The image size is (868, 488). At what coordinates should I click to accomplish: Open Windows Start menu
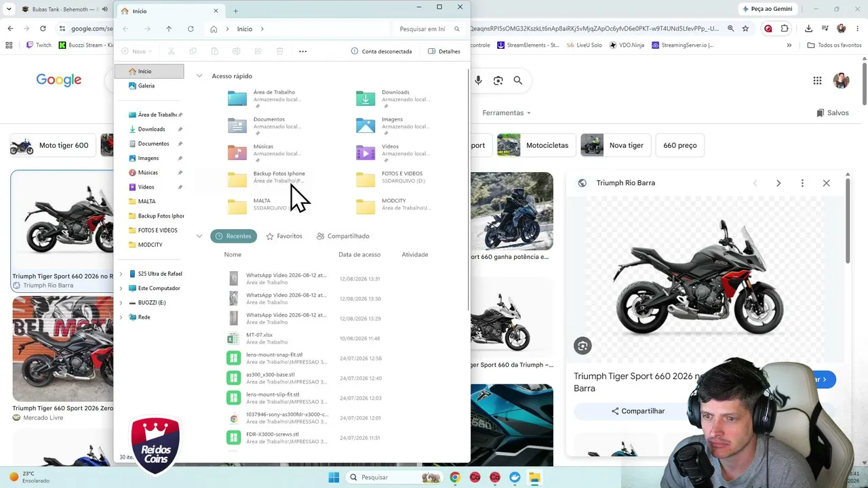tap(334, 477)
